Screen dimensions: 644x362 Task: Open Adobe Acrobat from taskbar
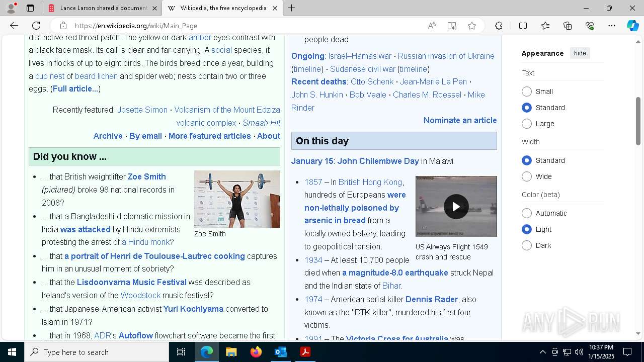coord(305,352)
